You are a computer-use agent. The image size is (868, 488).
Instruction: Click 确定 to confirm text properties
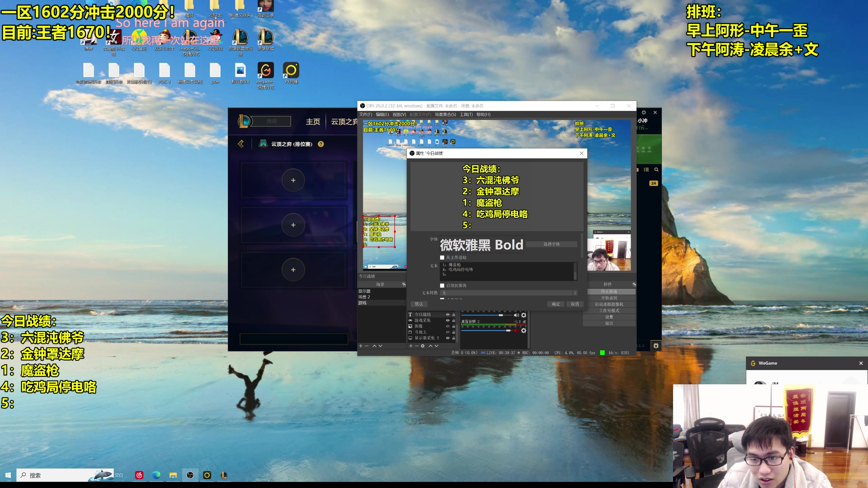tap(556, 304)
